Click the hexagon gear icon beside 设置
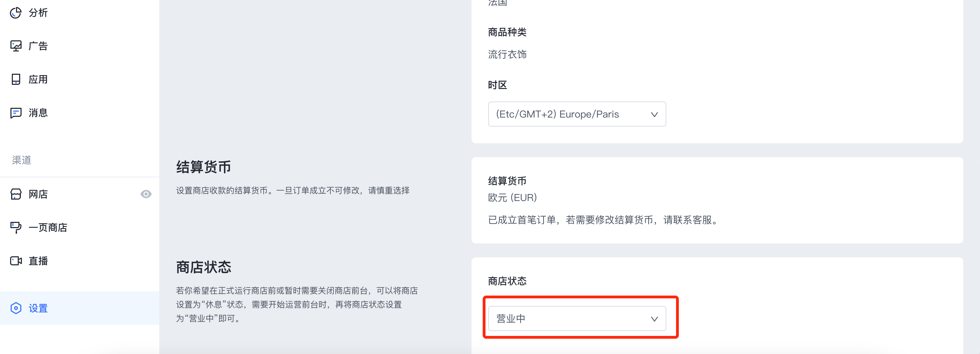The image size is (980, 354). [16, 308]
